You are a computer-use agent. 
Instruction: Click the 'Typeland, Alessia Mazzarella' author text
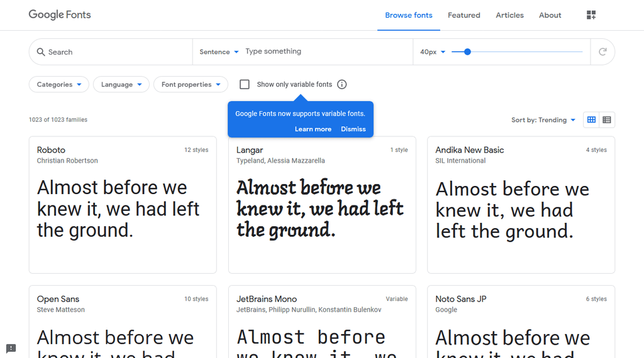pos(280,161)
